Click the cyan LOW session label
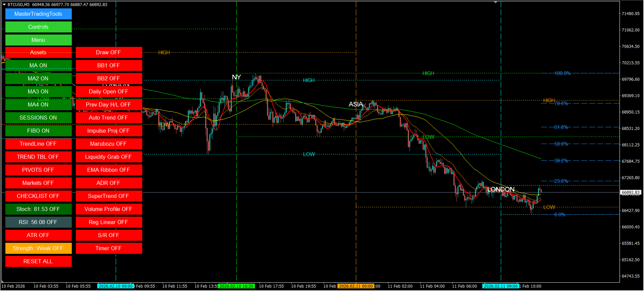Screen dimensions: 644x291 point(309,155)
